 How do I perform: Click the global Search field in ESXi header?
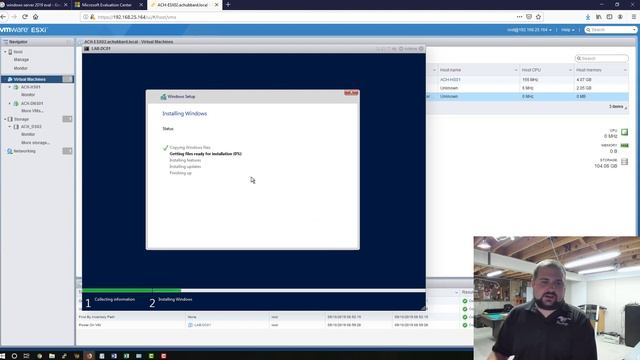611,30
